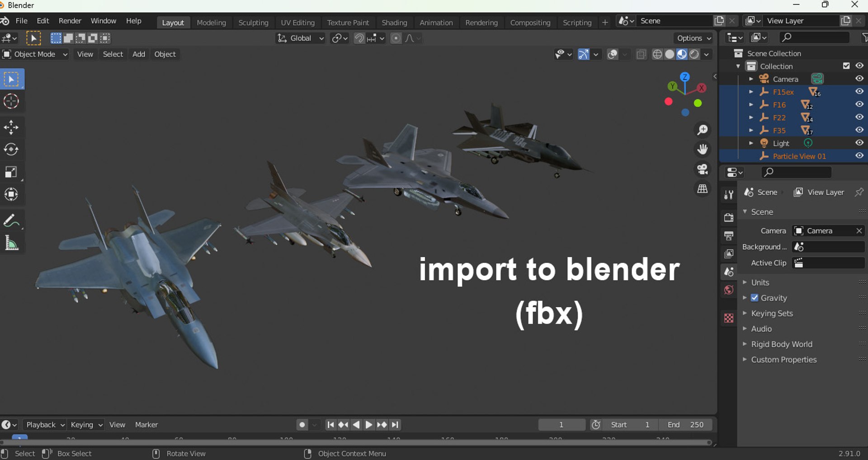This screenshot has width=868, height=460.
Task: Choose the Move tool
Action: click(12, 127)
